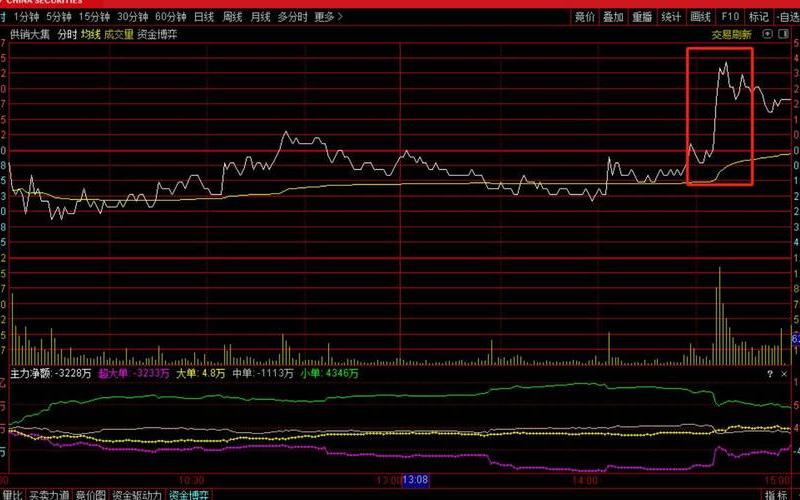Switch to the 日线 daily chart tab
Viewport: 800px width, 500px height.
click(x=204, y=17)
